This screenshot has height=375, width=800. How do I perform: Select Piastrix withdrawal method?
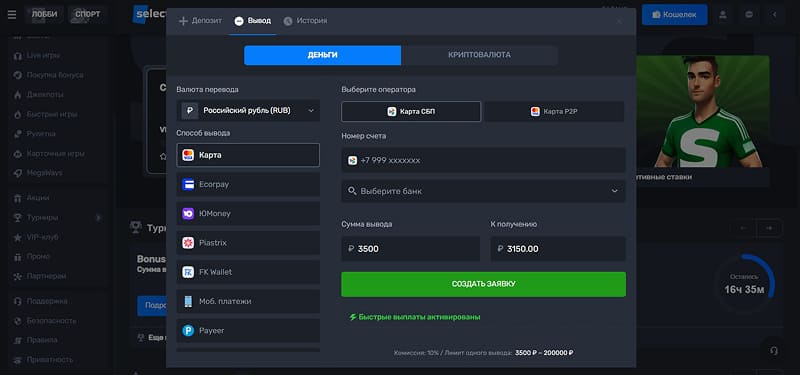coord(248,243)
